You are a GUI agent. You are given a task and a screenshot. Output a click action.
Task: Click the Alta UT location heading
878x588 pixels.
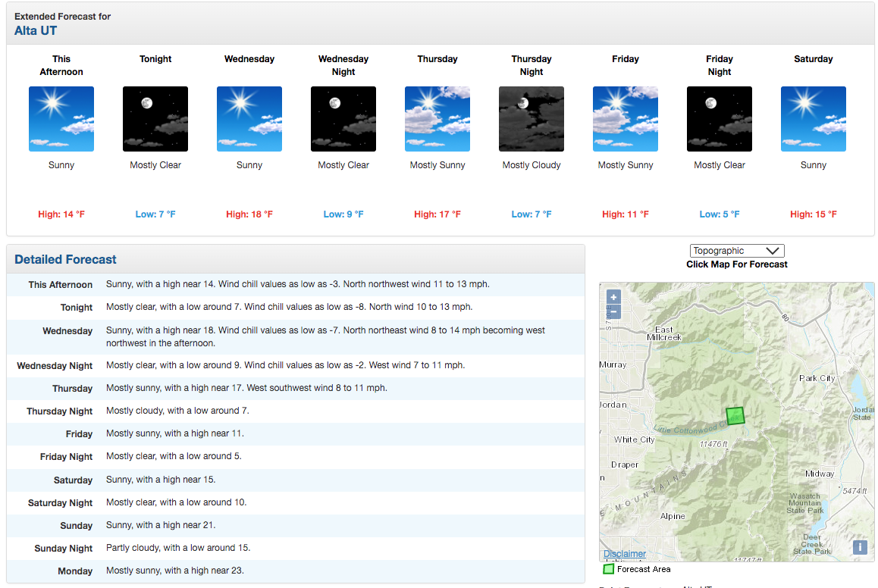(36, 31)
